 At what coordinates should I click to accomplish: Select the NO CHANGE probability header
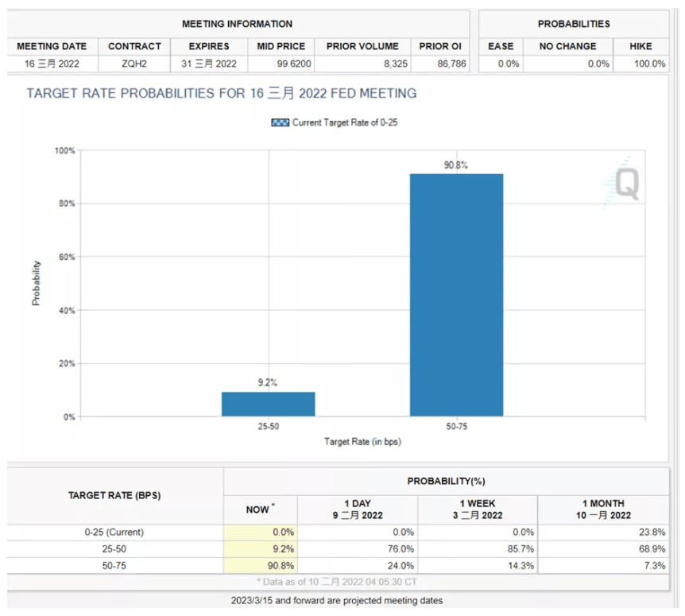coord(568,46)
